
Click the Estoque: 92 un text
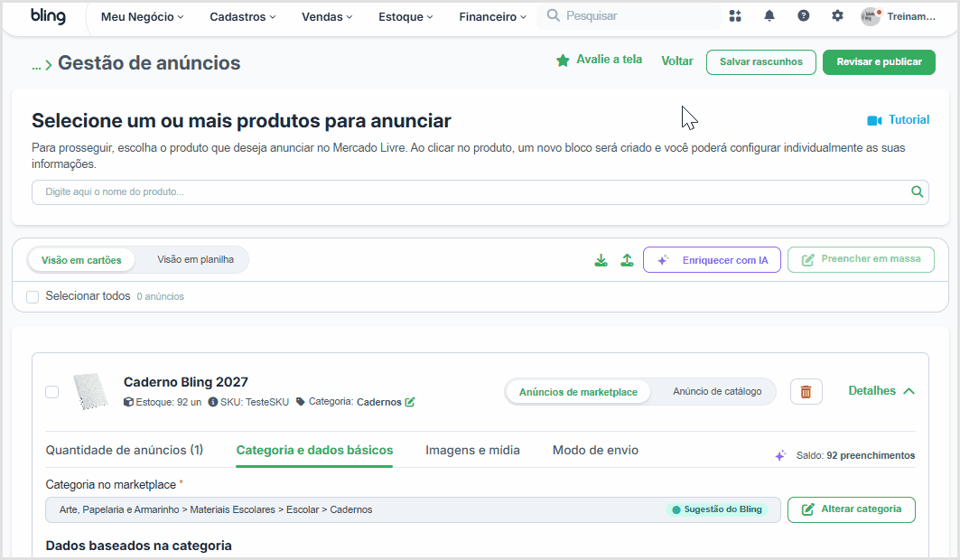tap(168, 402)
